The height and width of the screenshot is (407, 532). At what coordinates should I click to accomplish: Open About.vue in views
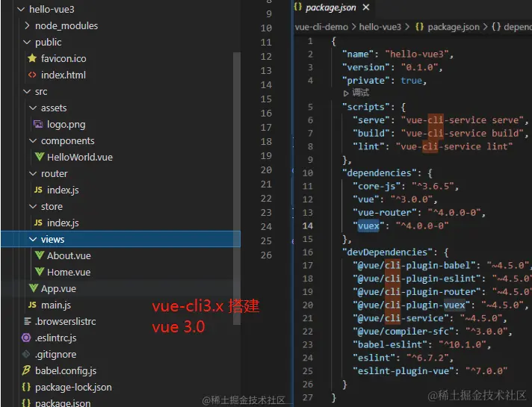pos(69,255)
